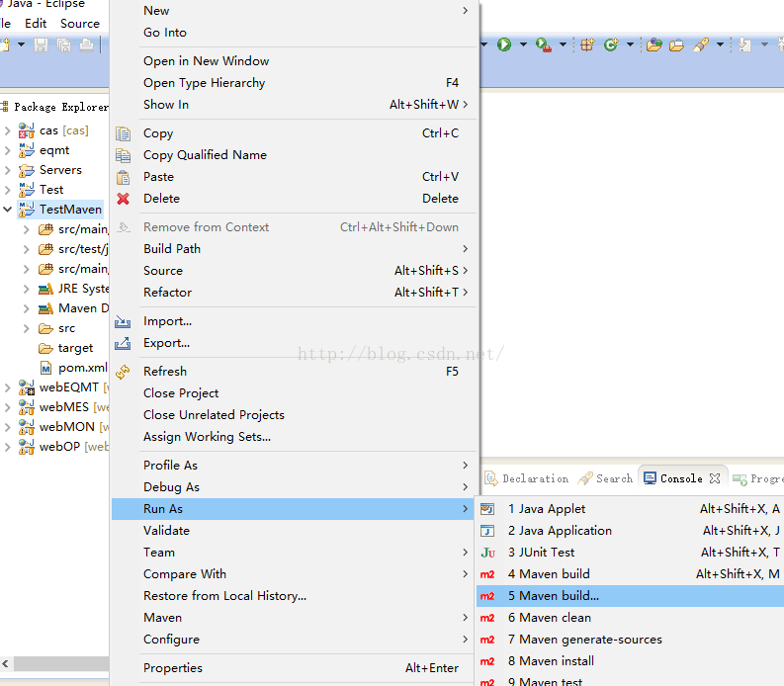Viewport: 784px width, 686px height.
Task: Click the Run External Tools icon
Action: point(543,45)
